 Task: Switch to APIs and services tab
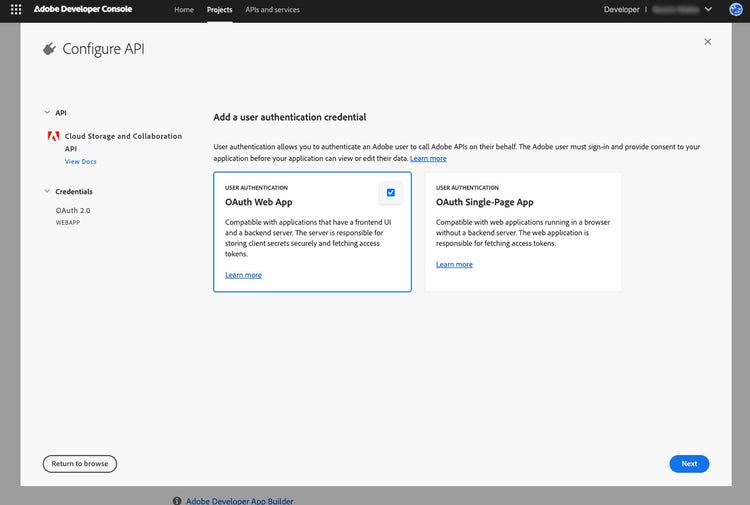272,10
